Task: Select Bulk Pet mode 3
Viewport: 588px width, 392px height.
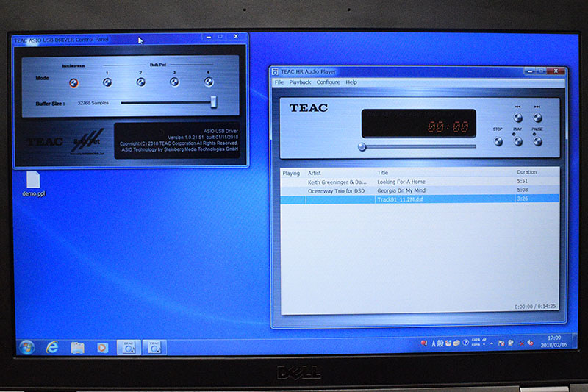Action: 174,82
